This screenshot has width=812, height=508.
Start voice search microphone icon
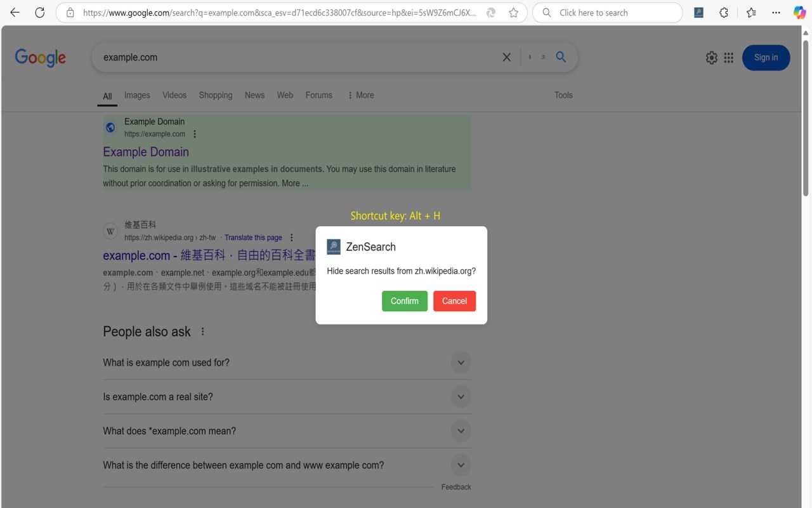530,57
